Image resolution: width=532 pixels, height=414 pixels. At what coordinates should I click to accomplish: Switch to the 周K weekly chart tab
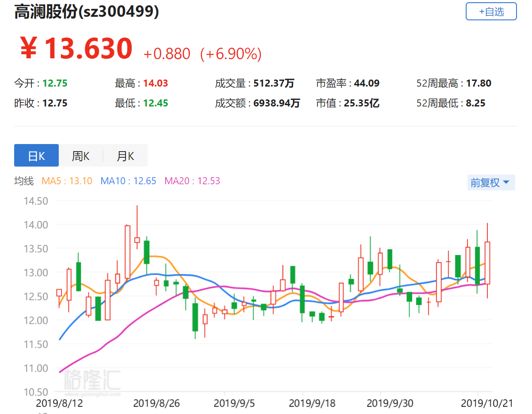tap(81, 156)
